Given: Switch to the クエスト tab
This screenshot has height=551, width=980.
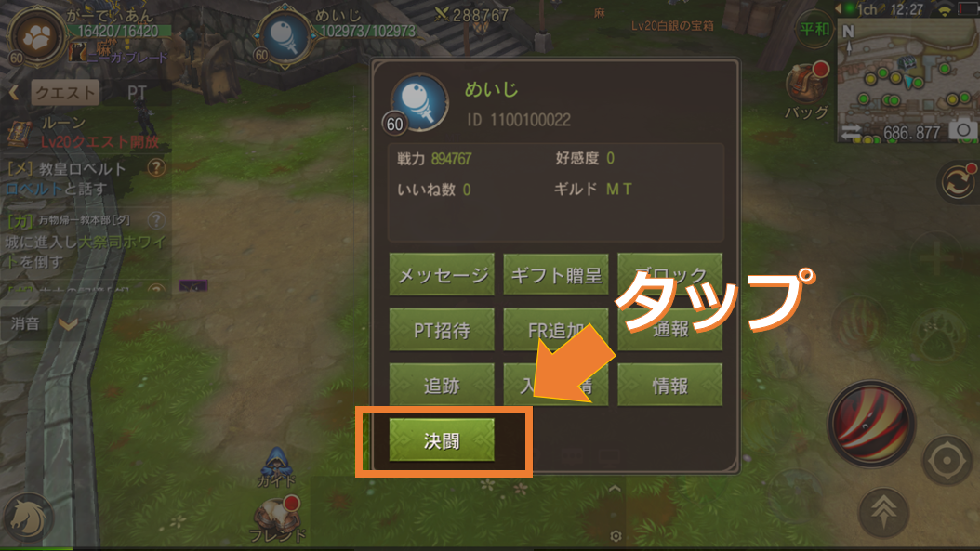Looking at the screenshot, I should (65, 93).
